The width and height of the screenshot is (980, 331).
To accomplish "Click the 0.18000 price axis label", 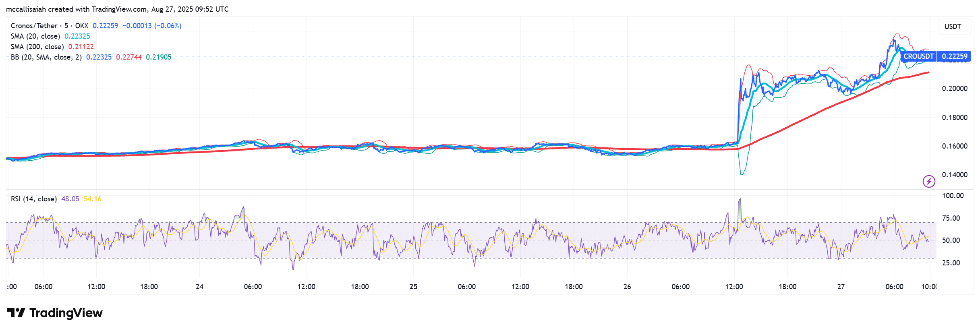I will [x=954, y=118].
